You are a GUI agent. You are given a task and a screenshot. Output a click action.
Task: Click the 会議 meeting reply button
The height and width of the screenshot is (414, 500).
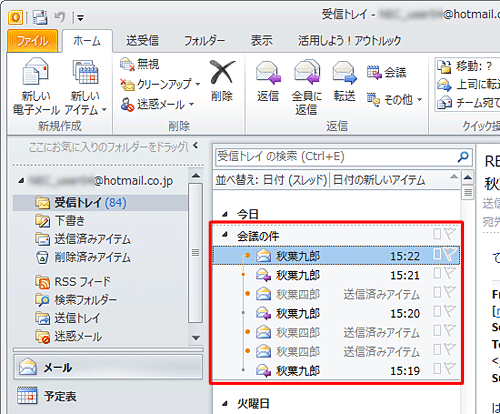pyautogui.click(x=387, y=72)
